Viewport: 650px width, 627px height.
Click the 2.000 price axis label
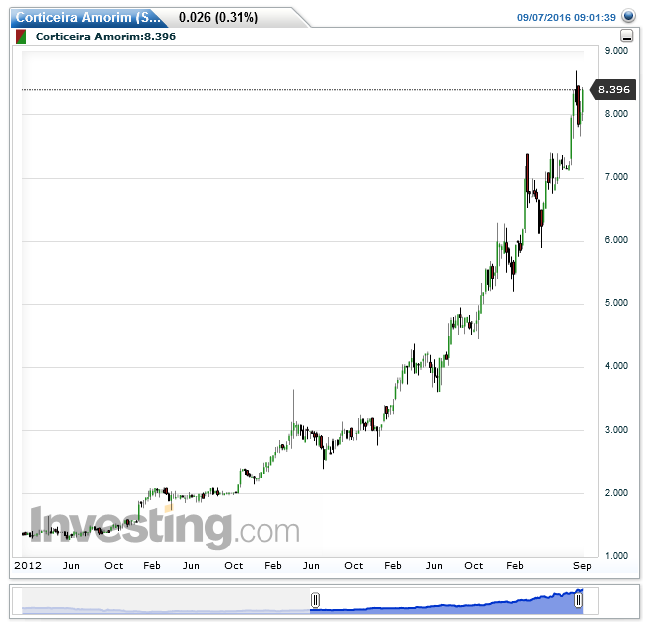[x=616, y=492]
